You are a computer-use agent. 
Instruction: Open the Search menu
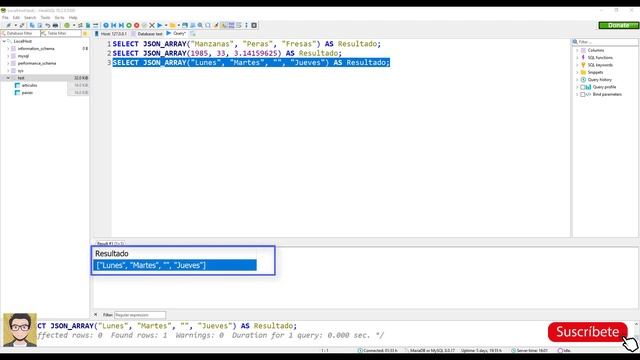(x=30, y=18)
